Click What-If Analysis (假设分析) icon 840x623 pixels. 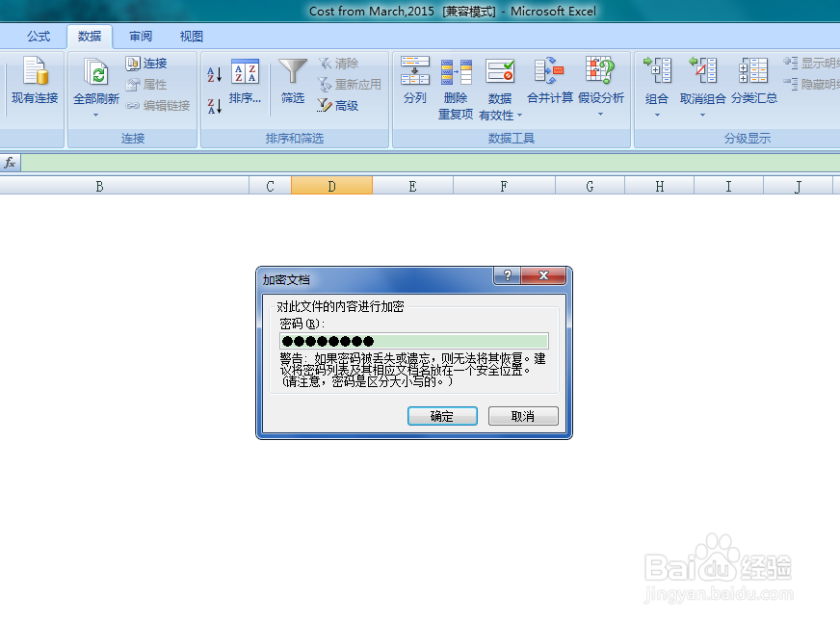click(600, 70)
